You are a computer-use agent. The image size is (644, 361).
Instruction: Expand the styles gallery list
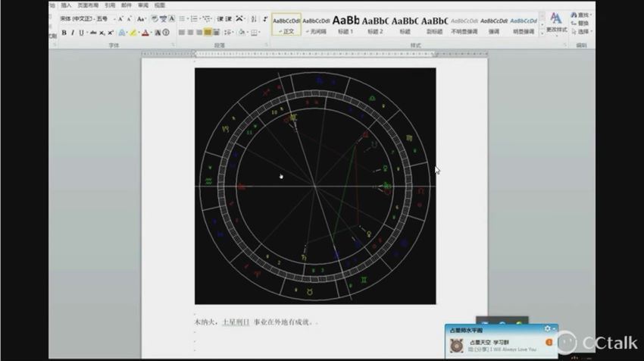coord(542,33)
